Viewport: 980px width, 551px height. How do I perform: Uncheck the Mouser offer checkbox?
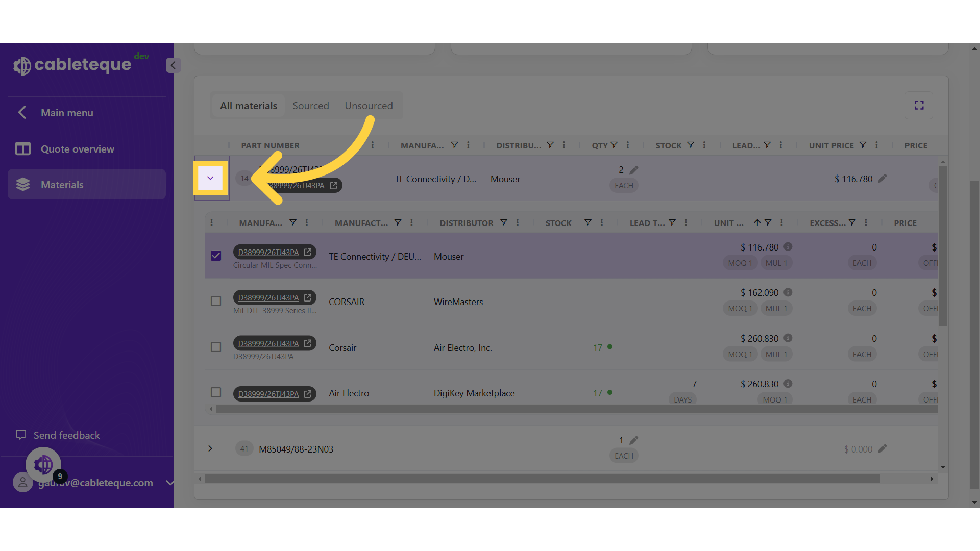pos(216,256)
